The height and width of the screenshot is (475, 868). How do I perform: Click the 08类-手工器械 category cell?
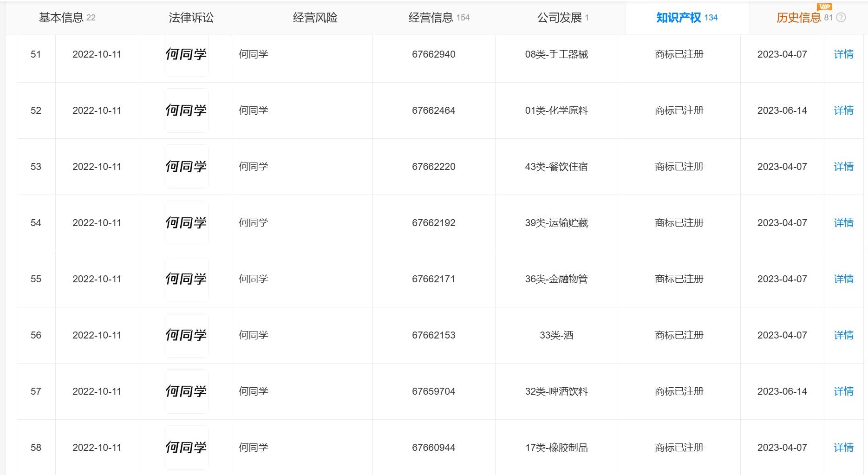click(556, 54)
